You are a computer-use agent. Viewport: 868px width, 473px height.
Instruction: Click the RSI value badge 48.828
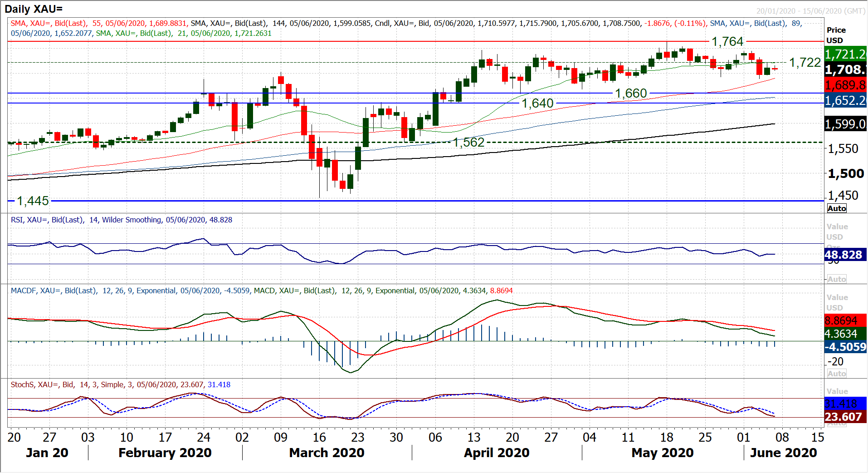pyautogui.click(x=845, y=255)
